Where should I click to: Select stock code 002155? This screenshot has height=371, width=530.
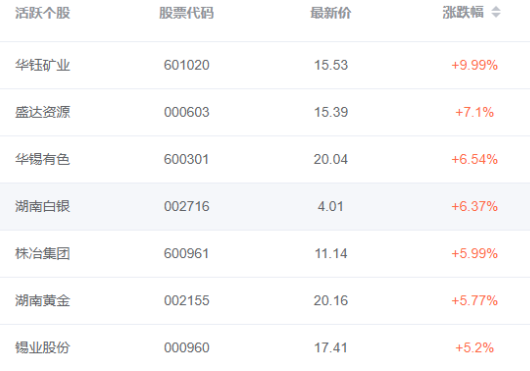pos(187,301)
